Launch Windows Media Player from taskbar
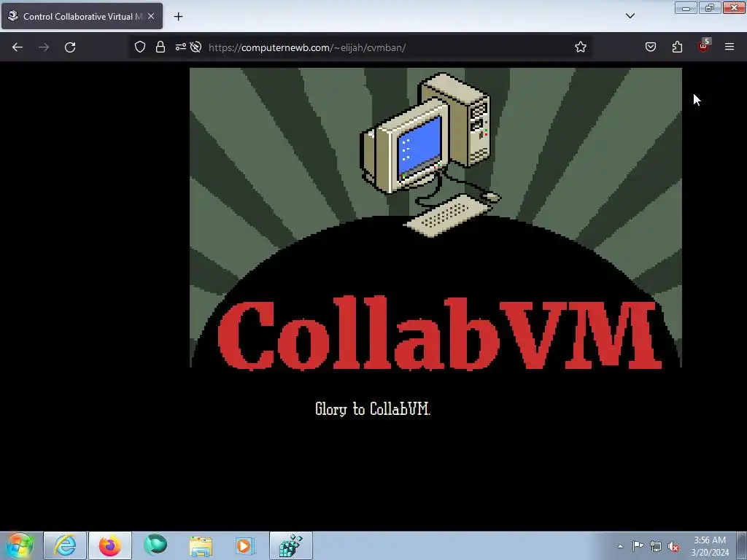747x560 pixels. point(245,545)
